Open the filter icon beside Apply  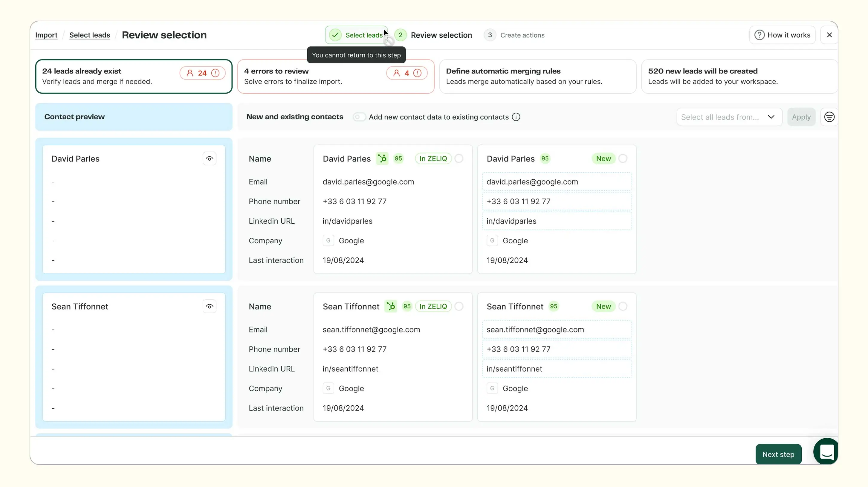pyautogui.click(x=829, y=117)
